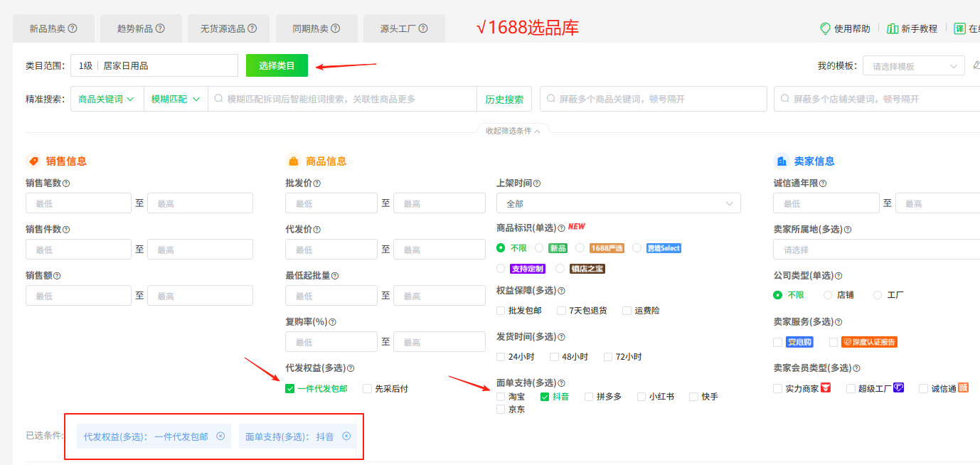Check the 24小时 shipping time option
The image size is (980, 465).
pos(500,356)
